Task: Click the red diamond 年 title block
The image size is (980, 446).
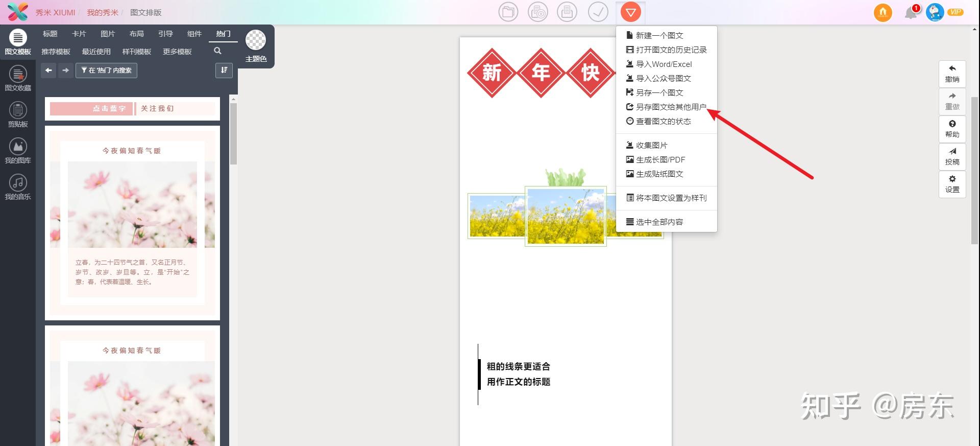Action: pos(541,73)
